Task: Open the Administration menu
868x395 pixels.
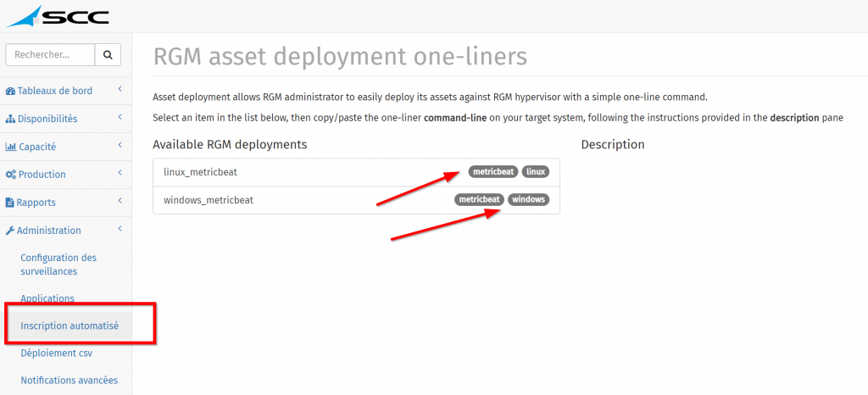Action: (x=48, y=231)
